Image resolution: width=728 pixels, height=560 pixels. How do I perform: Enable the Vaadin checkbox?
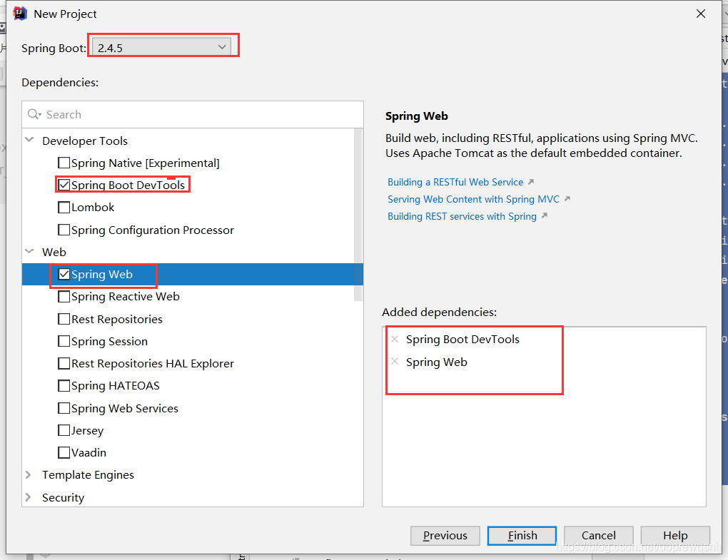[64, 452]
